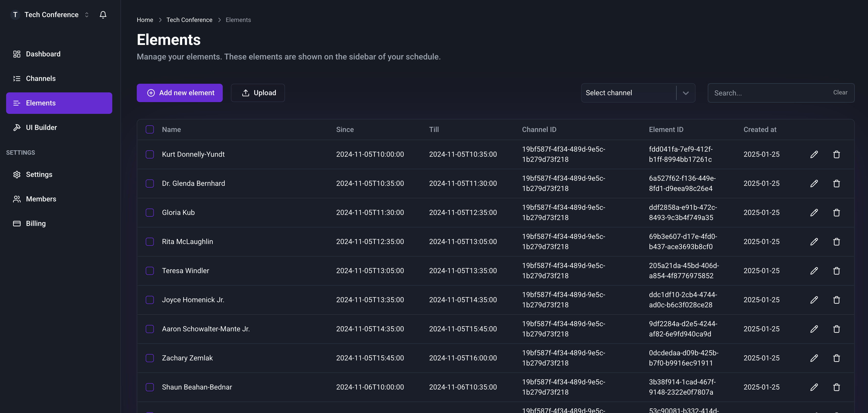868x413 pixels.
Task: Open Channels in the sidebar
Action: click(x=59, y=79)
